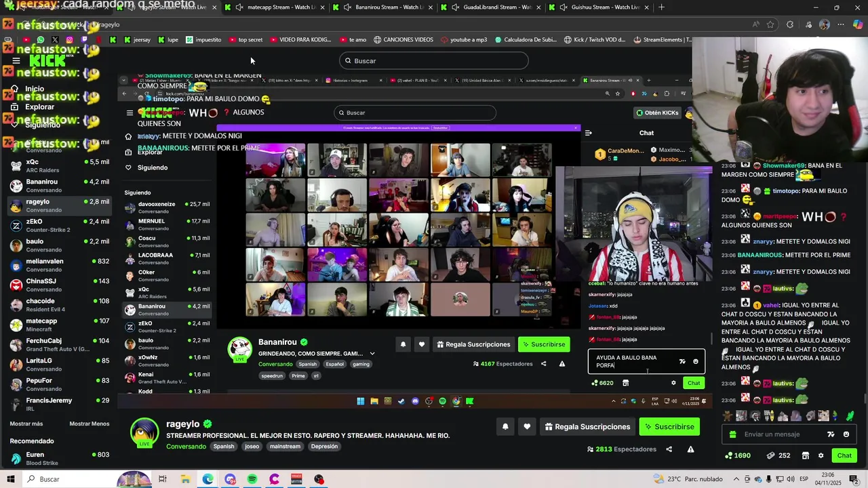
Task: Open PepuFor channel in sidebar list
Action: (60, 384)
